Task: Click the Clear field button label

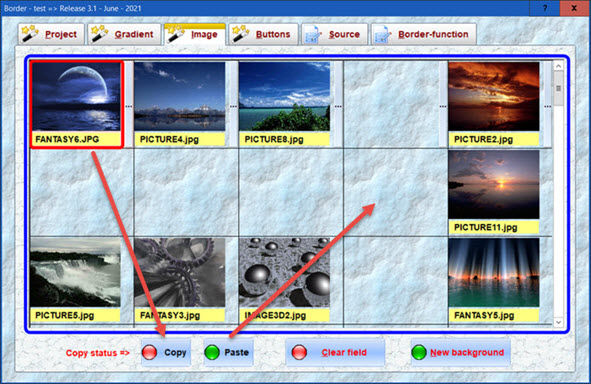Action: point(344,352)
